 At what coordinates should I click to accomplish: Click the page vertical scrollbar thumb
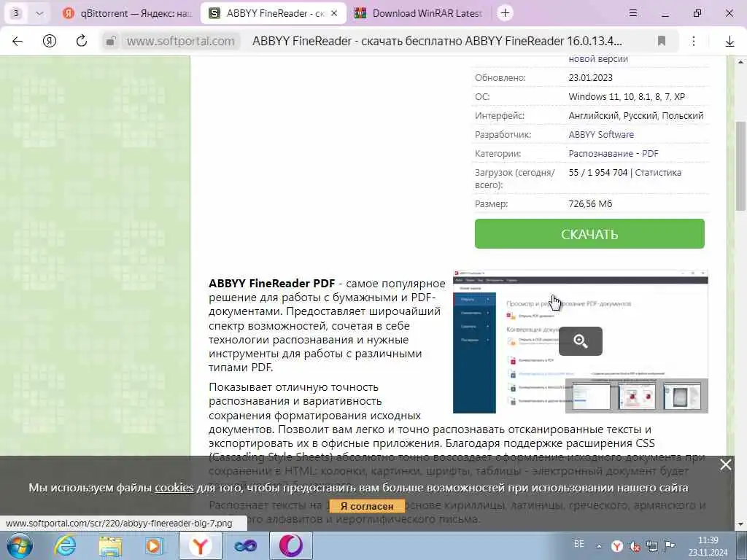741,166
